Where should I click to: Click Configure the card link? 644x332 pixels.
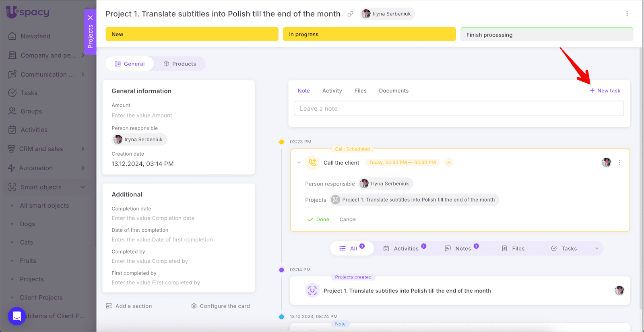(220, 306)
